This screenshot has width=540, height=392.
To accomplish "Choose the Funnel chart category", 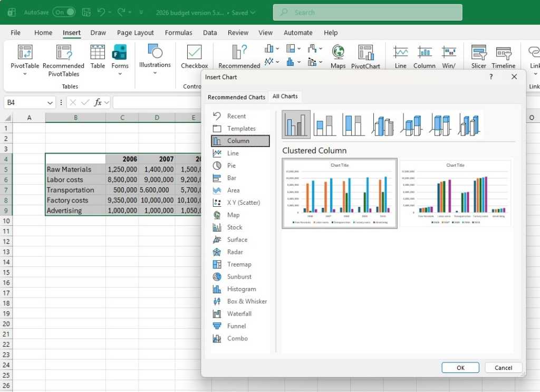I will (x=235, y=326).
